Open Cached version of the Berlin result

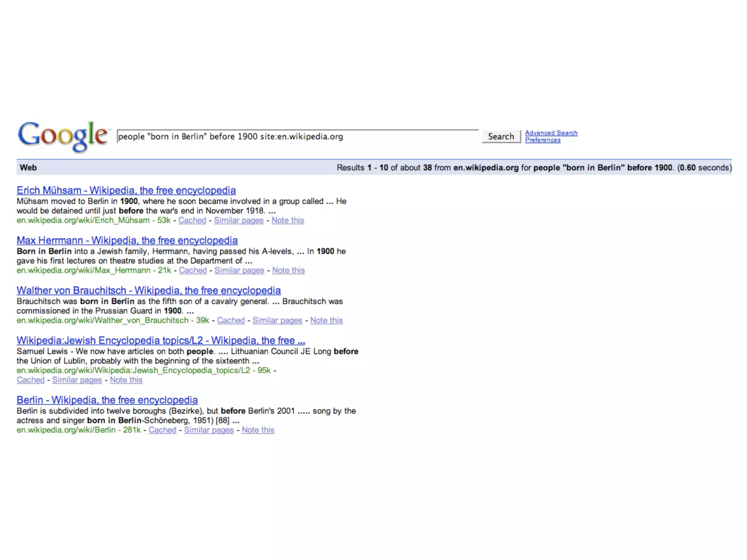click(x=163, y=430)
